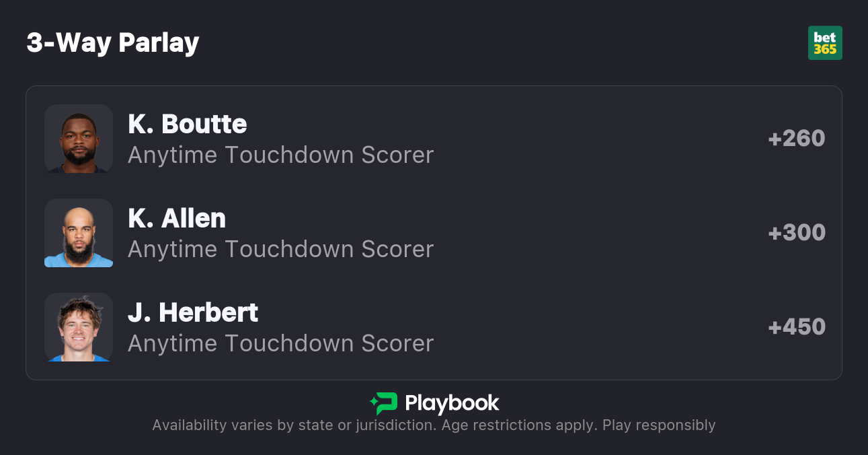Click the K. Boutte player name
868x455 pixels.
tap(188, 124)
